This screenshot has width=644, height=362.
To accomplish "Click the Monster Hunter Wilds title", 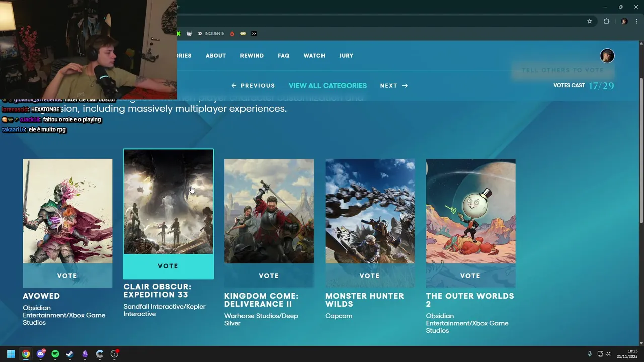I will [364, 300].
